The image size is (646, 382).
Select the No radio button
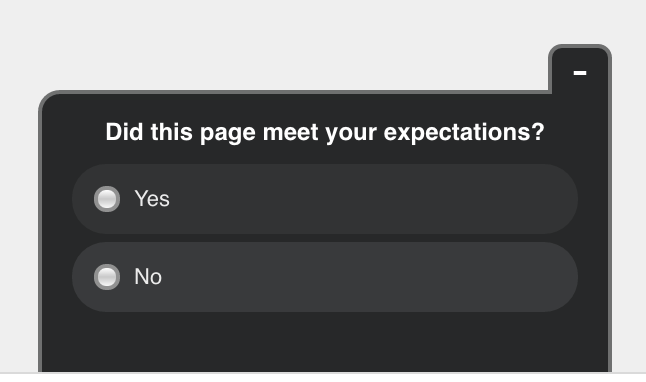point(107,277)
